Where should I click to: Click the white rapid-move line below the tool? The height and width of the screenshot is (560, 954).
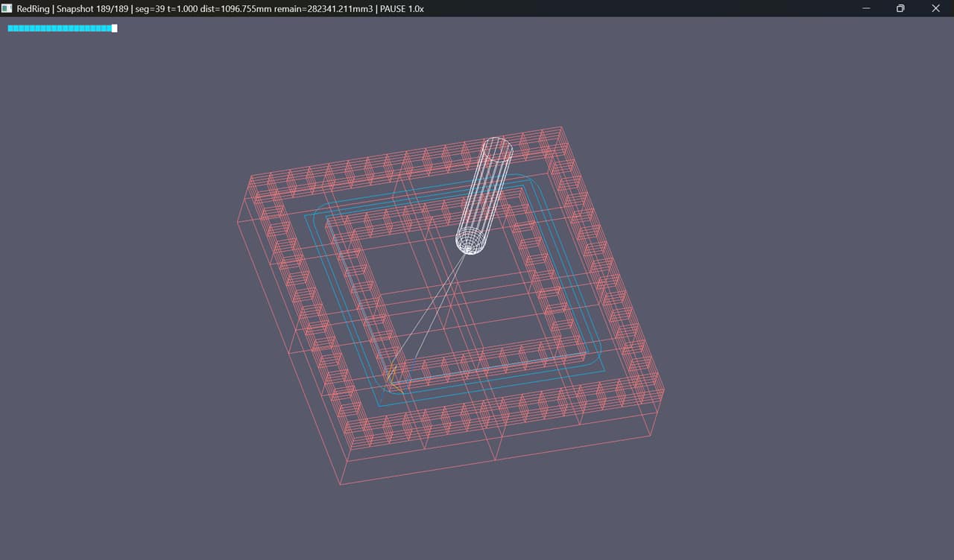click(x=429, y=313)
